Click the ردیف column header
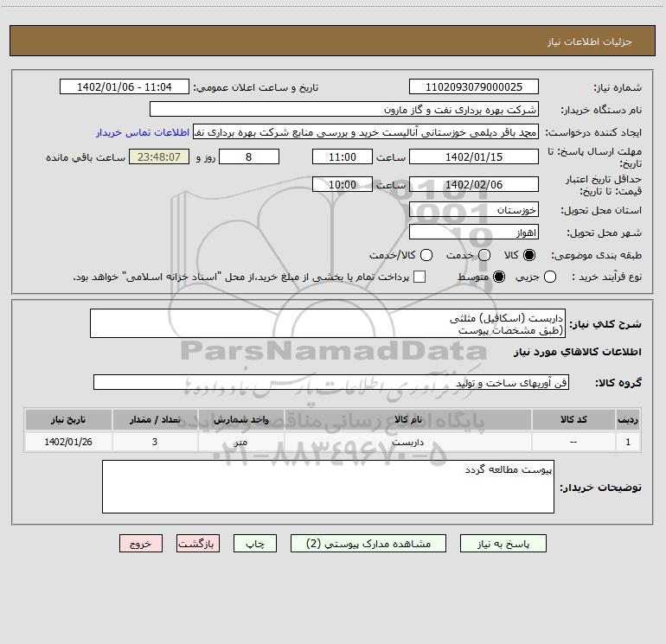666x644 pixels. click(628, 419)
